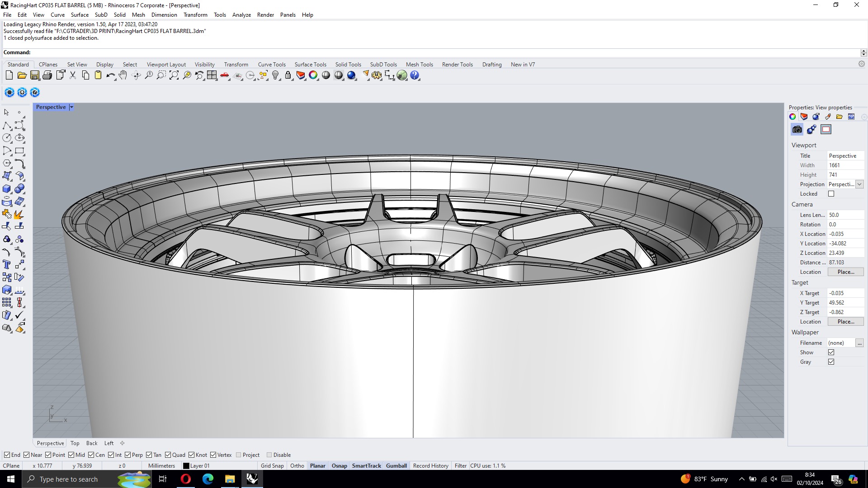Click the Lock objects padlock icon

point(288,75)
